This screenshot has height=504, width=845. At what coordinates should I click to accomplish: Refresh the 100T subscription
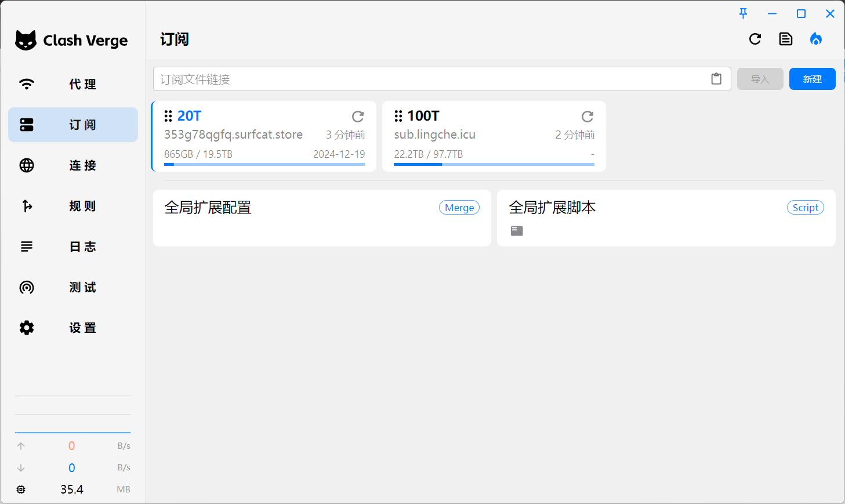coord(587,117)
